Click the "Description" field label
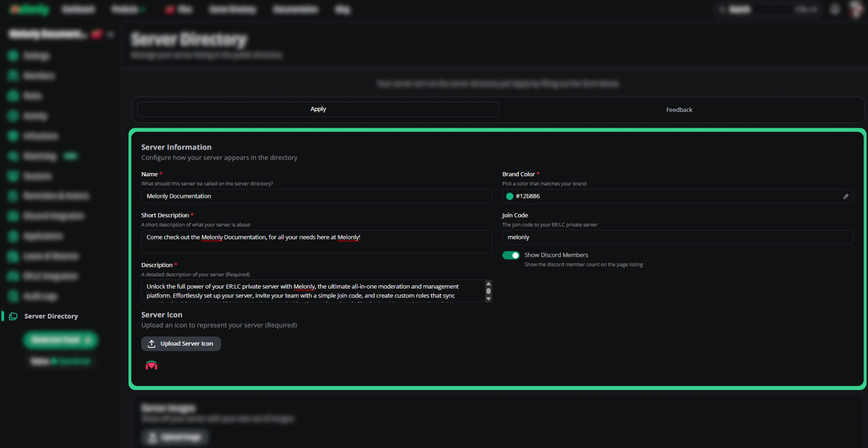 tap(157, 265)
